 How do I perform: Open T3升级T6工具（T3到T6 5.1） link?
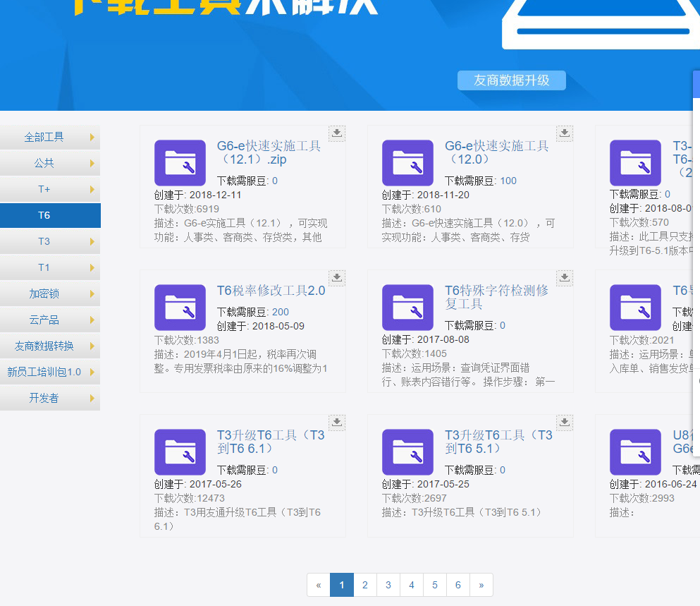click(x=498, y=442)
